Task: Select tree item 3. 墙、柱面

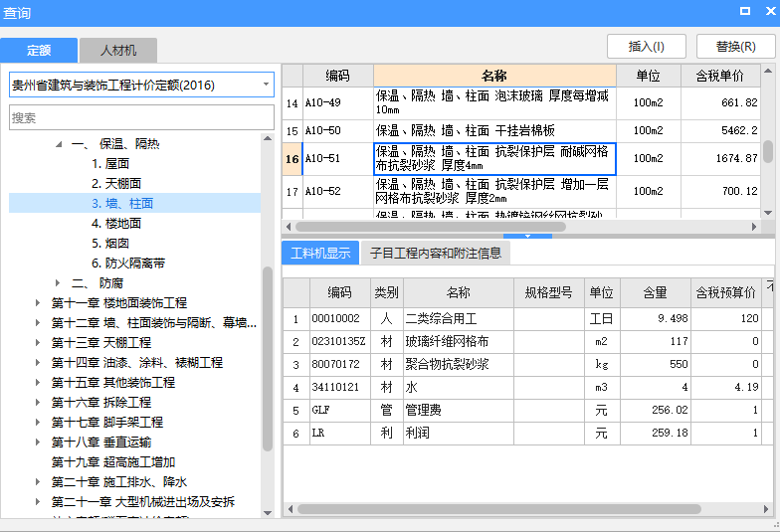Action: point(134,203)
